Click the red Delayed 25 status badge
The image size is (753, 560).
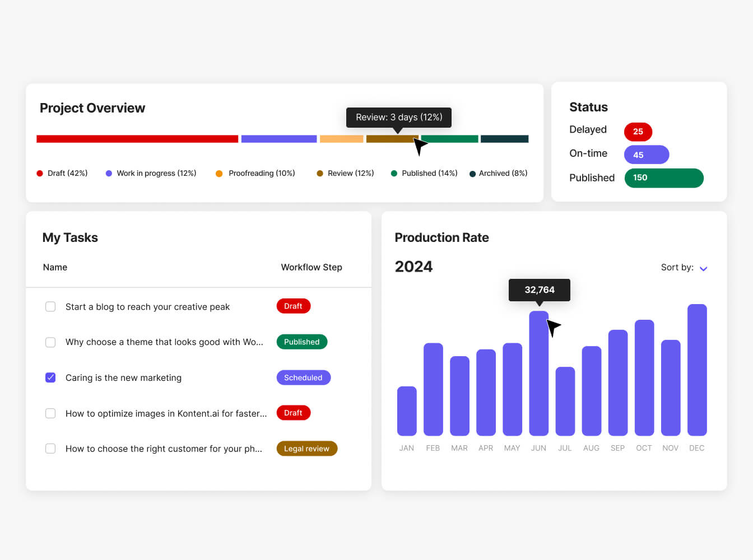tap(638, 132)
